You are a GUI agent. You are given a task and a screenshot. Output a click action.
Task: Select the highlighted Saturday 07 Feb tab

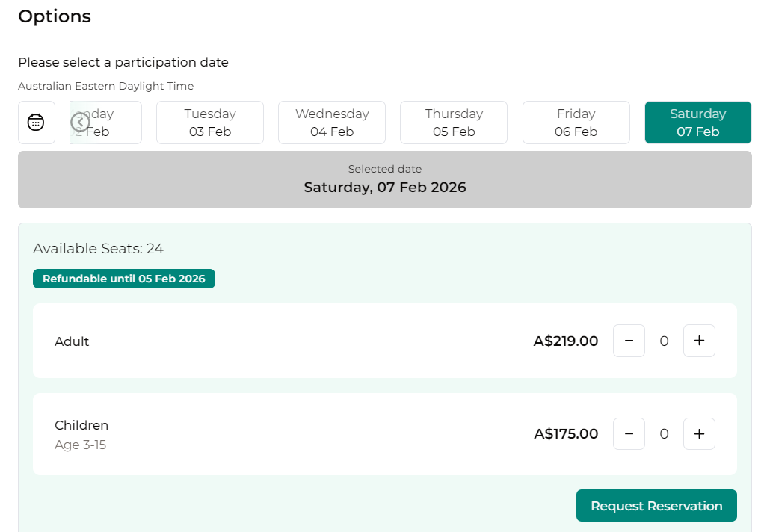(x=697, y=123)
